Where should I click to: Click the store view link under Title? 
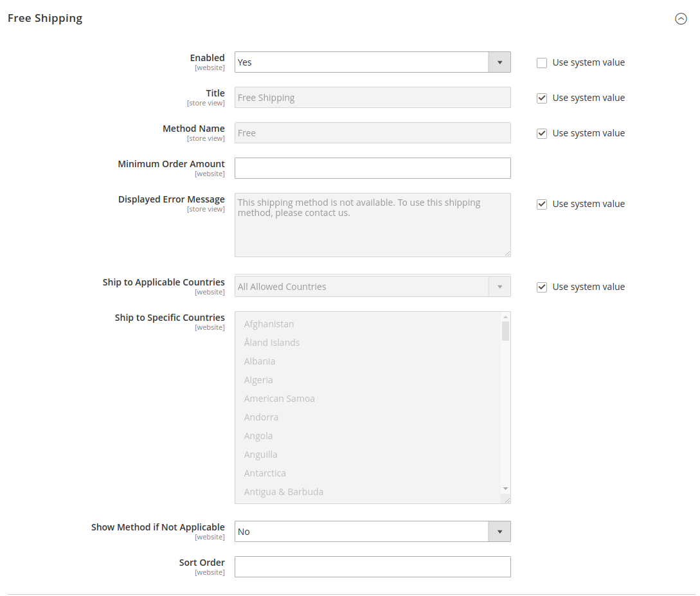[206, 102]
